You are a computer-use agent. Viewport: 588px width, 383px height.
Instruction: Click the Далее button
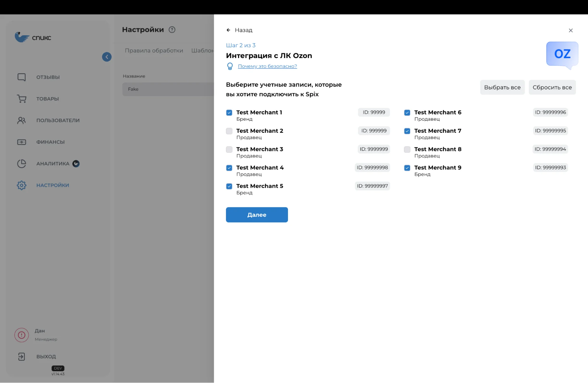(257, 215)
